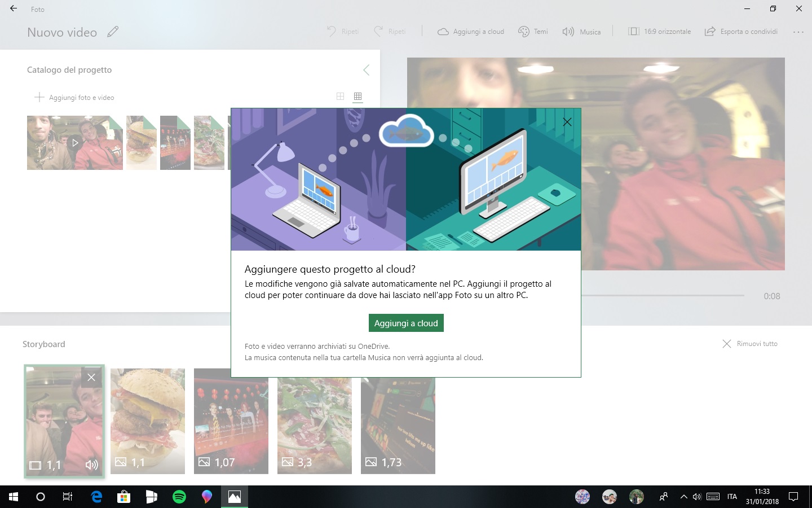Click the green Aggiungi a cloud dialog button
This screenshot has height=508, width=812.
(406, 323)
